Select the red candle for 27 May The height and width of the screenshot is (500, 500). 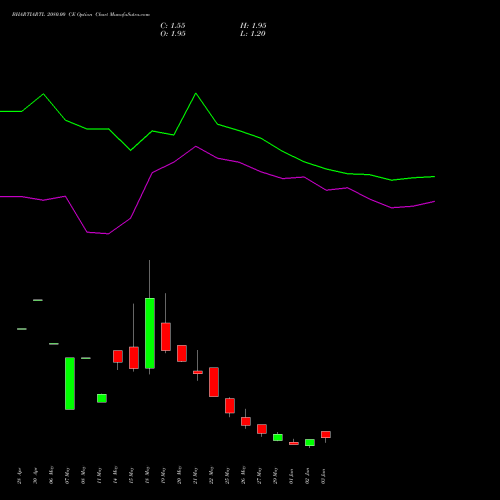point(262,429)
